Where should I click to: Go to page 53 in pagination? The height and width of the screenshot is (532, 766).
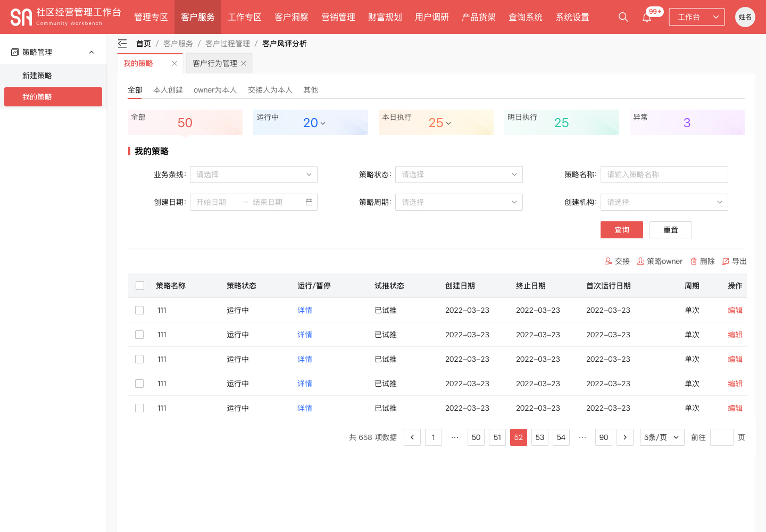[x=540, y=437]
